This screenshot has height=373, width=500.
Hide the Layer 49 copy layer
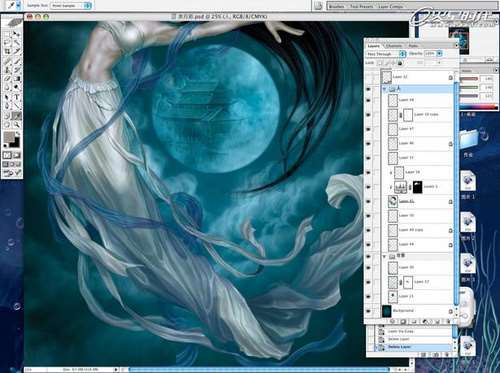368,230
